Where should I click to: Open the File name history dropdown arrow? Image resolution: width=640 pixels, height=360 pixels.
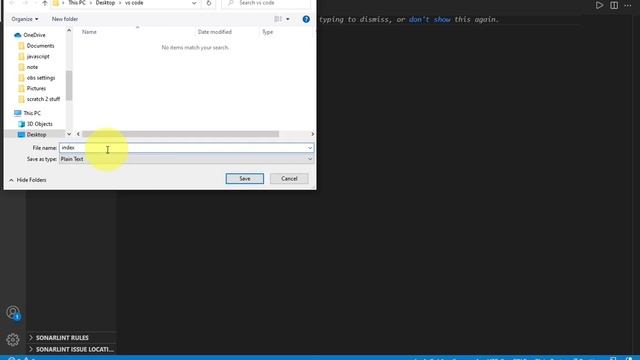(310, 148)
